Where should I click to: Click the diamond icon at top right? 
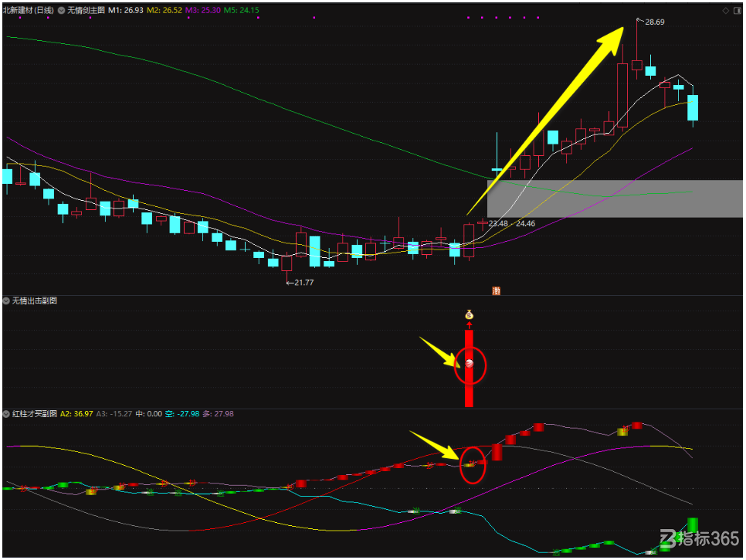726,11
